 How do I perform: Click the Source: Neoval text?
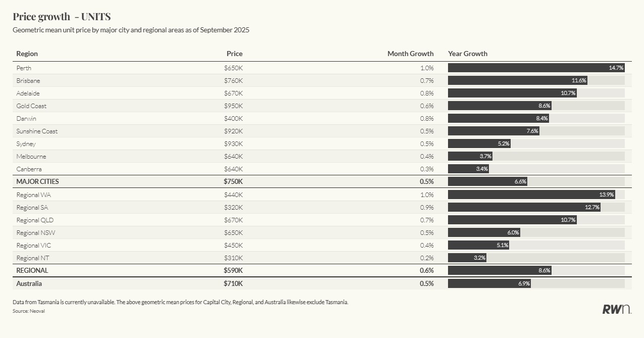pyautogui.click(x=28, y=311)
